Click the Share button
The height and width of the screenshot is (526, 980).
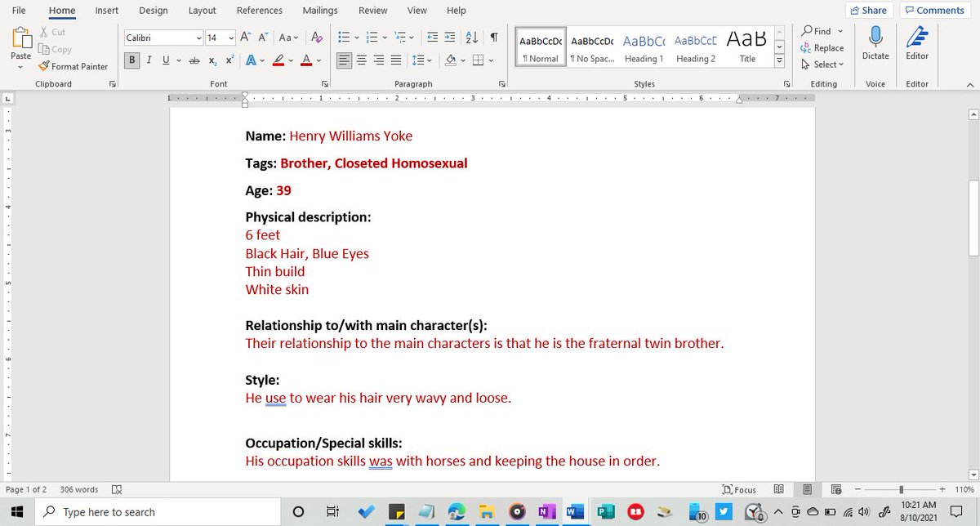point(868,11)
